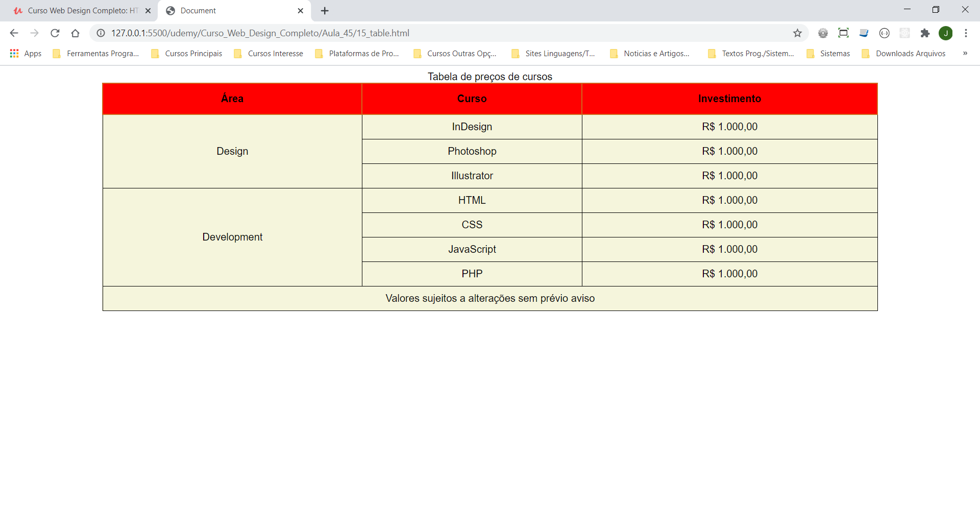Open the Apps shortcut in bookmarks bar
980x526 pixels.
[x=26, y=54]
